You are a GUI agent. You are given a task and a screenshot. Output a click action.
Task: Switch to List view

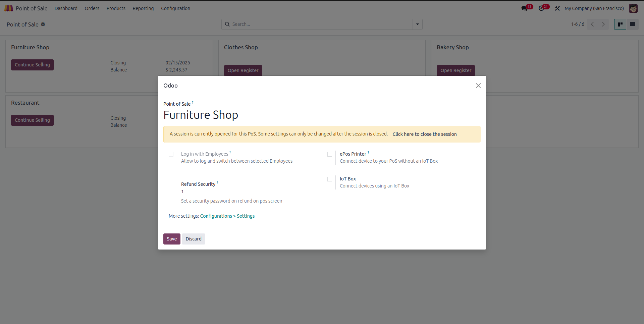[x=633, y=24]
